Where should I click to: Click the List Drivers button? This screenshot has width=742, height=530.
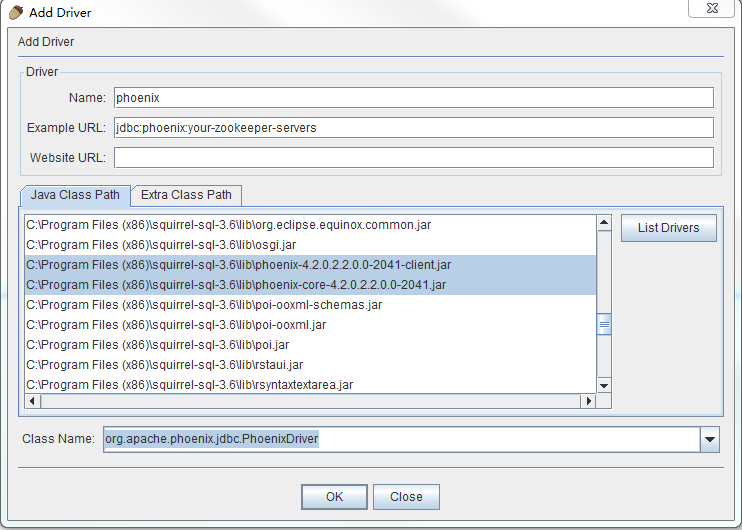(669, 228)
